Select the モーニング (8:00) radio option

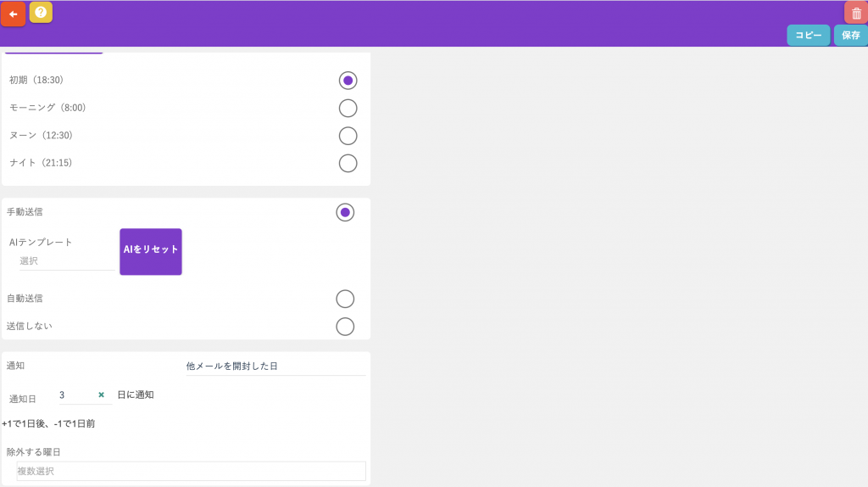[348, 108]
